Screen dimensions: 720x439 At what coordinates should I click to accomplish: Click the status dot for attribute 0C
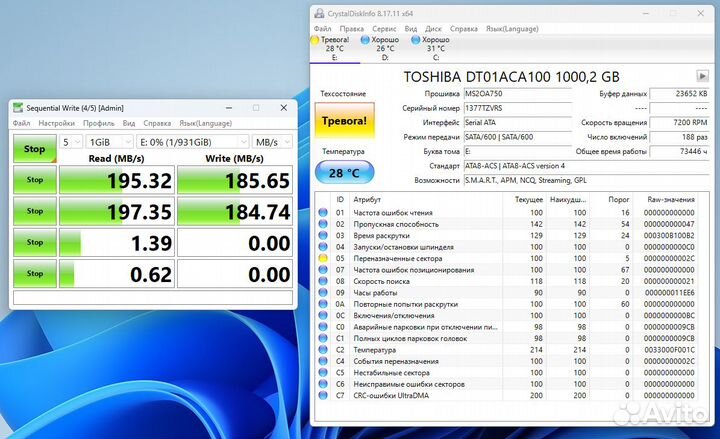click(x=323, y=315)
